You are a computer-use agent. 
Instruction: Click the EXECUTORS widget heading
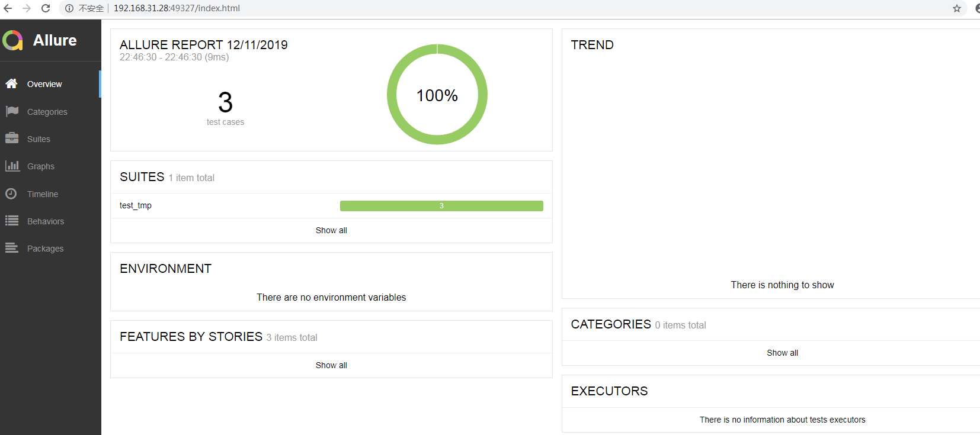point(609,391)
